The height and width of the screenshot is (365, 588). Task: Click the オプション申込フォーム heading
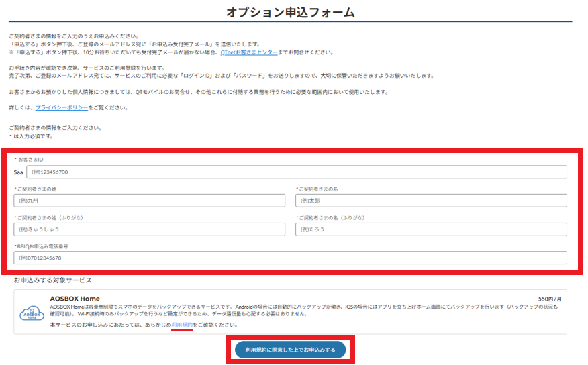click(x=290, y=12)
